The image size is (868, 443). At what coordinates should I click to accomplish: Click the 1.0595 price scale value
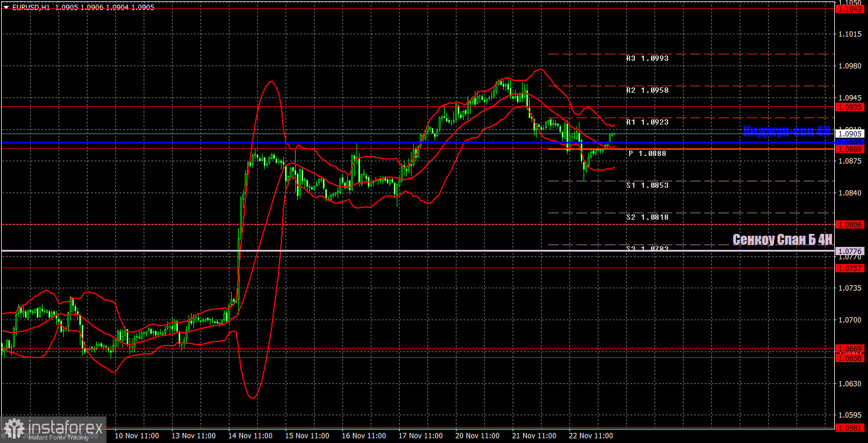tap(849, 415)
